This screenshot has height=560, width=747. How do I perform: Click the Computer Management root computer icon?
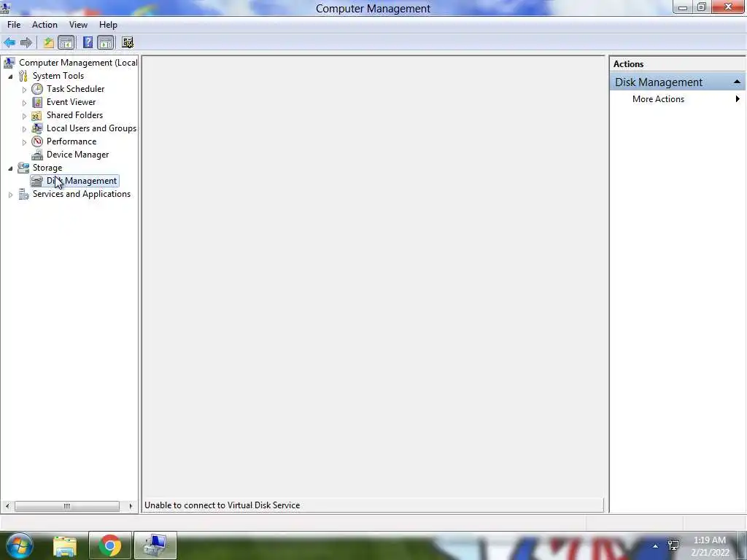tap(9, 63)
